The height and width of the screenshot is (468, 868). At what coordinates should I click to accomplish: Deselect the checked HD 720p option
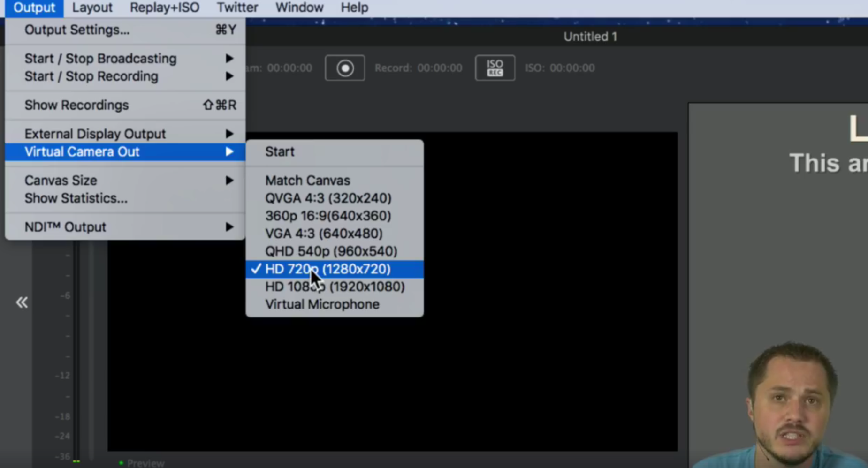327,269
